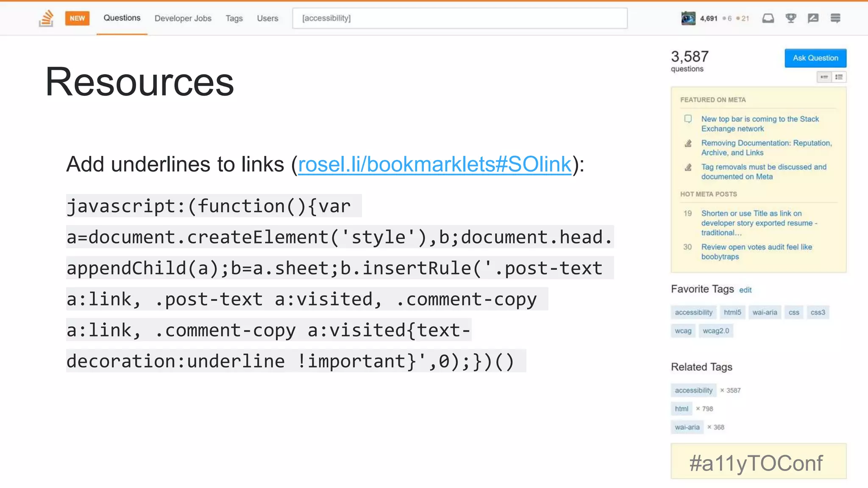Click related tag wai-aria × 368
Image resolution: width=868 pixels, height=488 pixels.
point(687,427)
